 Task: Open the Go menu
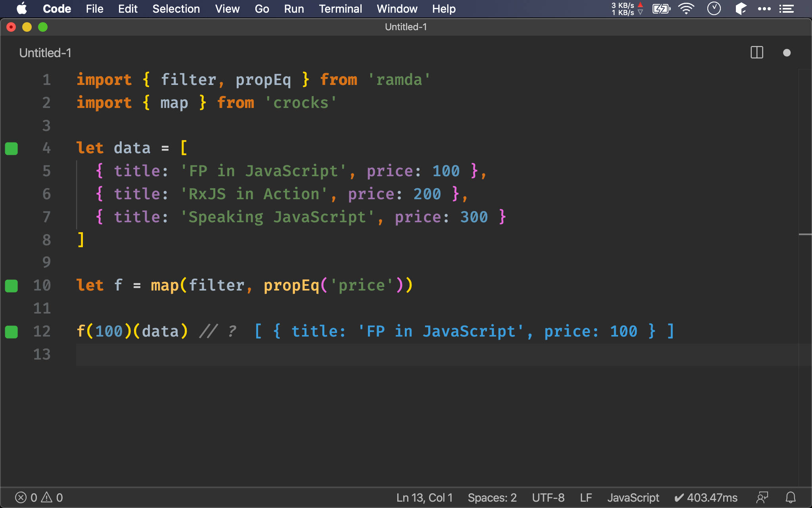tap(262, 9)
